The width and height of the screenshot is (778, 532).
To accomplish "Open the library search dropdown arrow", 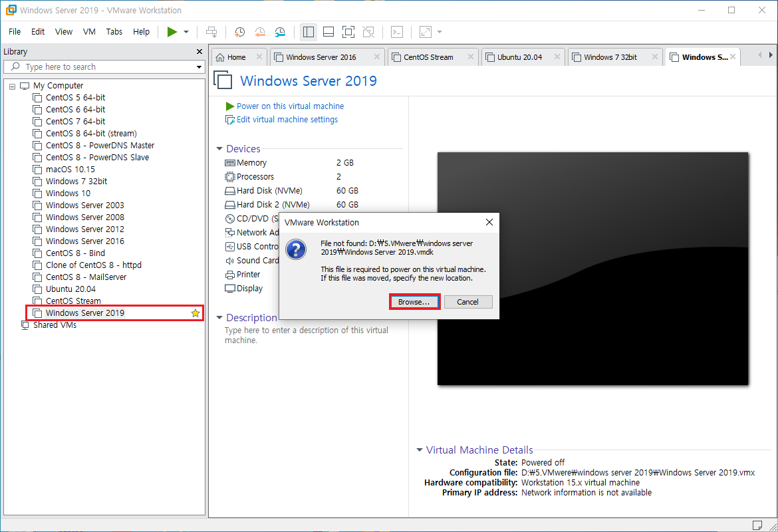I will (199, 67).
